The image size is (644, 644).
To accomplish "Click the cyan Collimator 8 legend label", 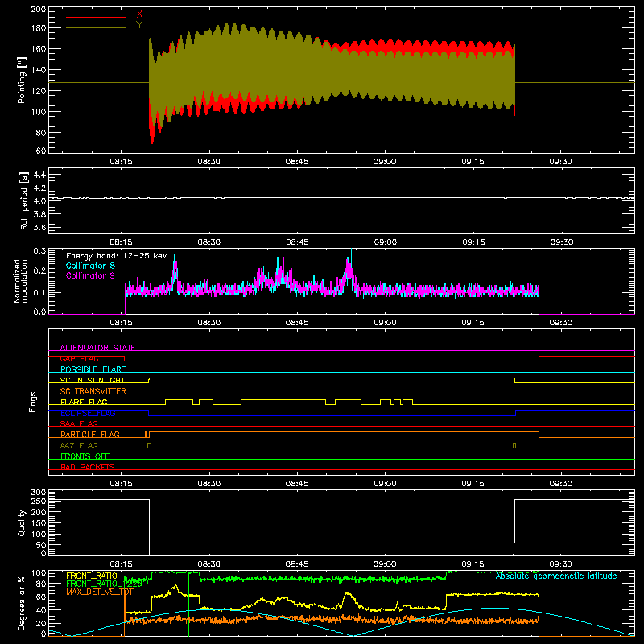I will coord(90,266).
